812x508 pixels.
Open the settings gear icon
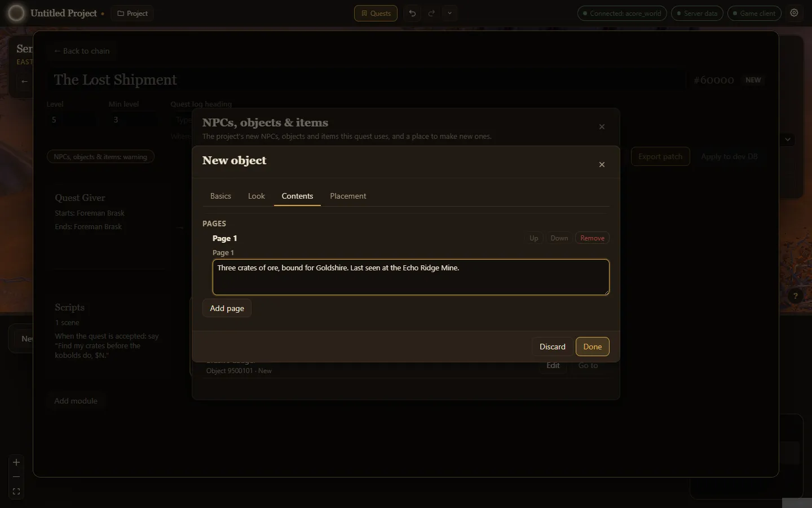pos(794,13)
